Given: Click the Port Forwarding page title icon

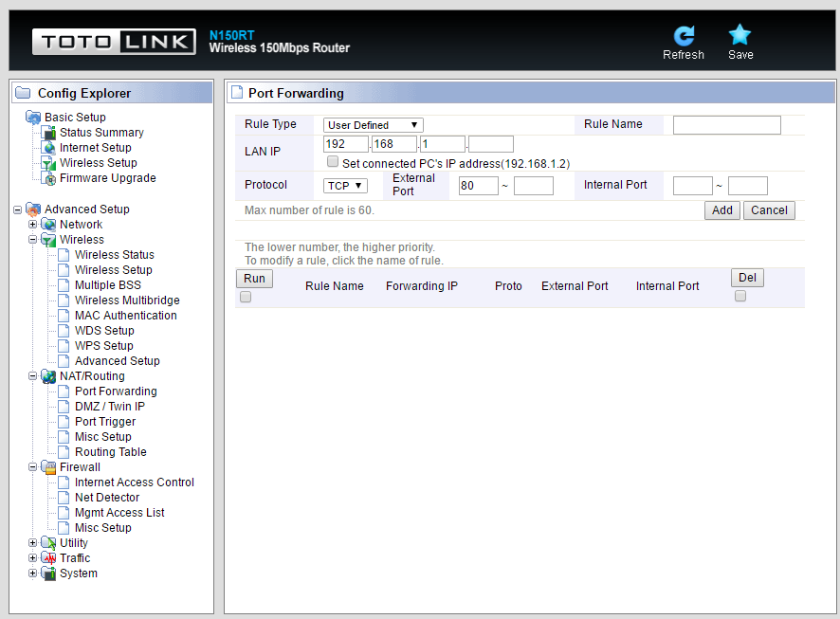Looking at the screenshot, I should tap(237, 93).
